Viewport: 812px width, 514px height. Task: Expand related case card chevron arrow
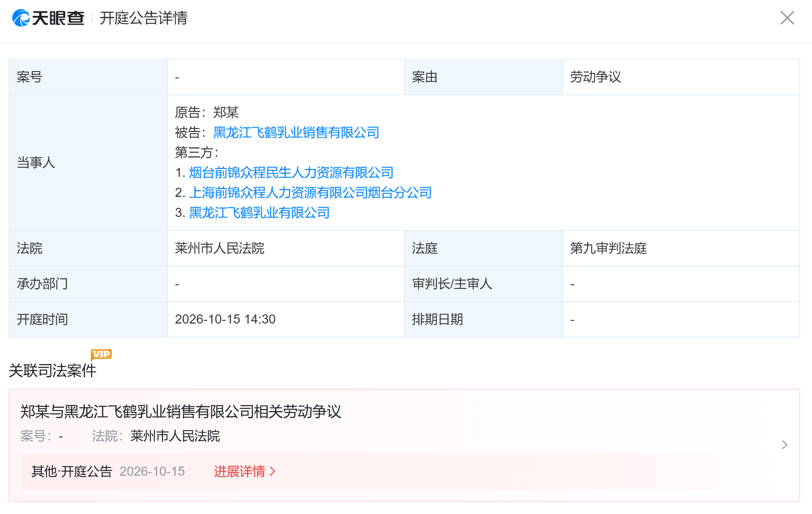point(784,445)
